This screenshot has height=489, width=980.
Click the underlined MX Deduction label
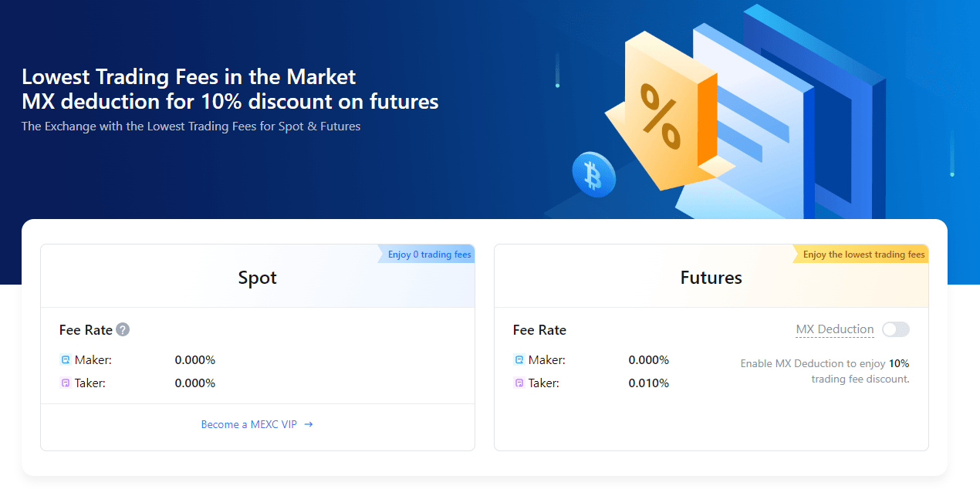point(835,329)
